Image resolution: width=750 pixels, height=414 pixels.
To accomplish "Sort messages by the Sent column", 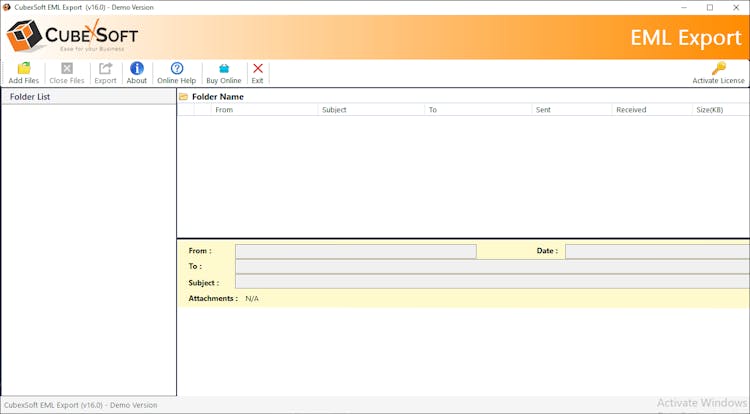I will pos(572,109).
